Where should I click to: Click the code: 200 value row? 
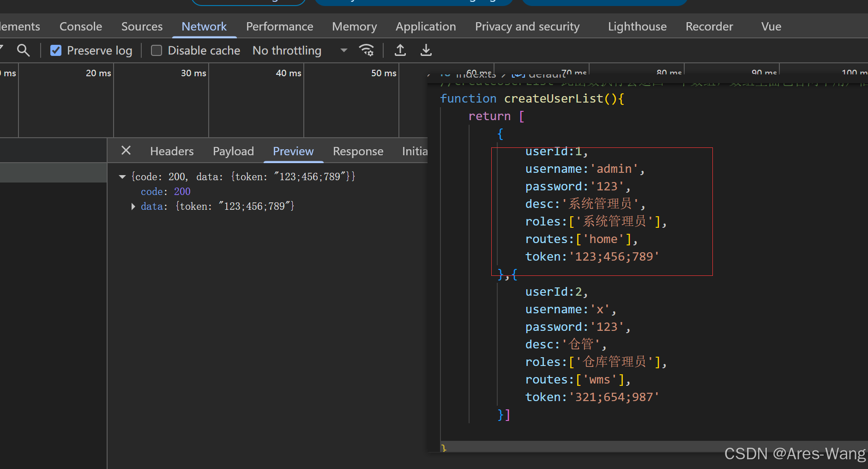(166, 191)
